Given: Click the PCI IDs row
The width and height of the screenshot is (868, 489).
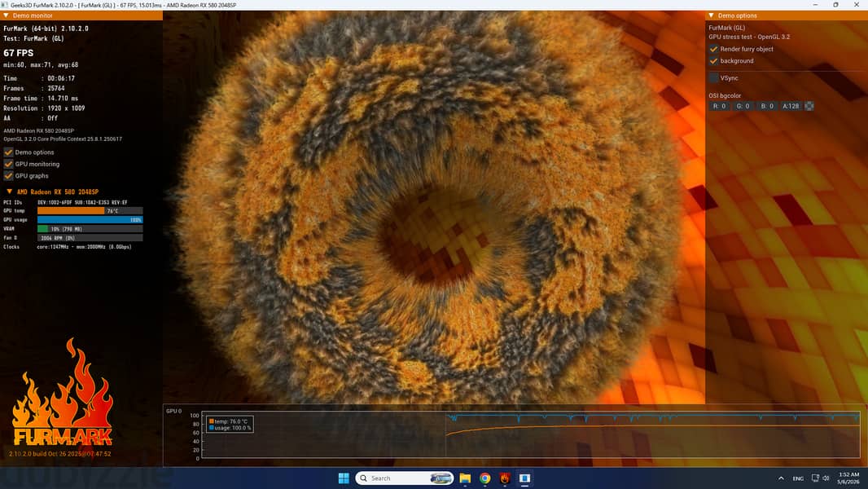Looking at the screenshot, I should (65, 203).
